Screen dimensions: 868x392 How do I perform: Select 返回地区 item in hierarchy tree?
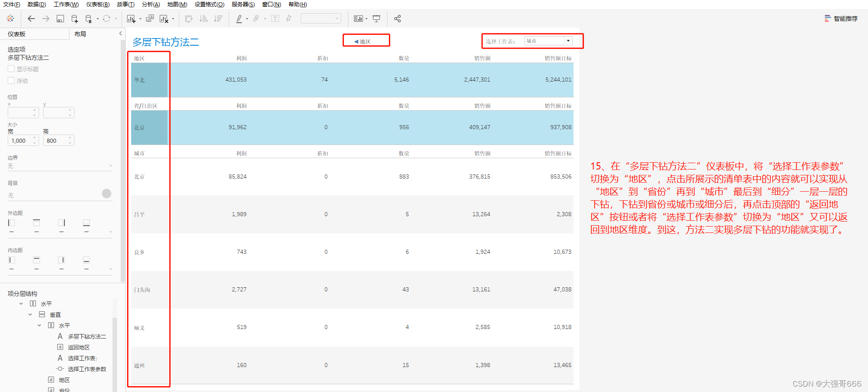point(78,347)
